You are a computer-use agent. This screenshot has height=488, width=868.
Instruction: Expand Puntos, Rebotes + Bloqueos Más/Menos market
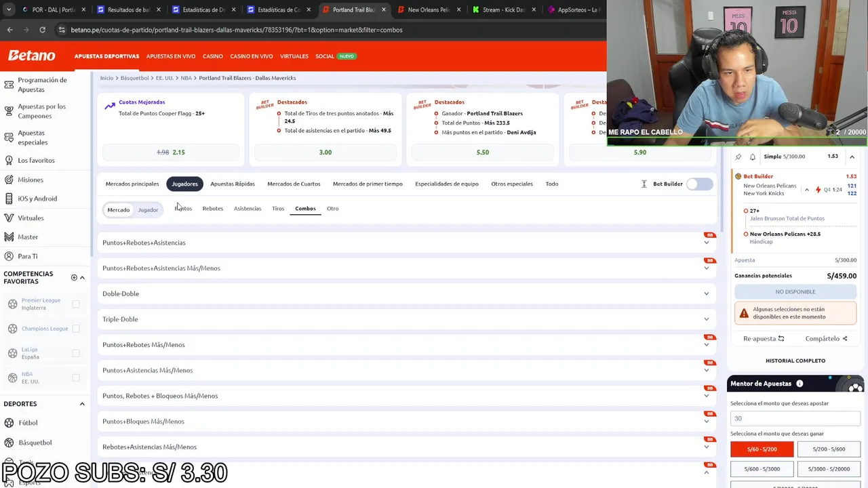(407, 396)
